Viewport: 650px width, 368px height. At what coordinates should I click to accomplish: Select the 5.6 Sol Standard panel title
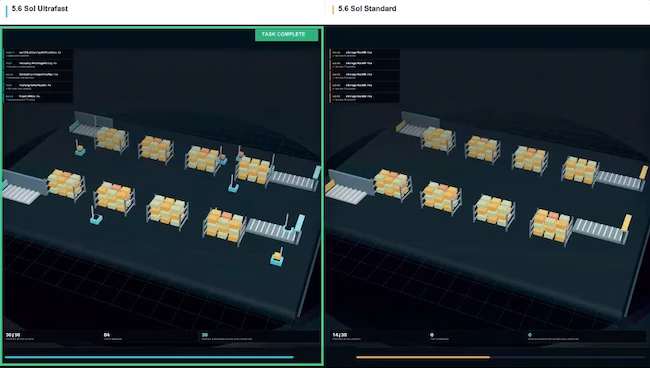click(367, 9)
